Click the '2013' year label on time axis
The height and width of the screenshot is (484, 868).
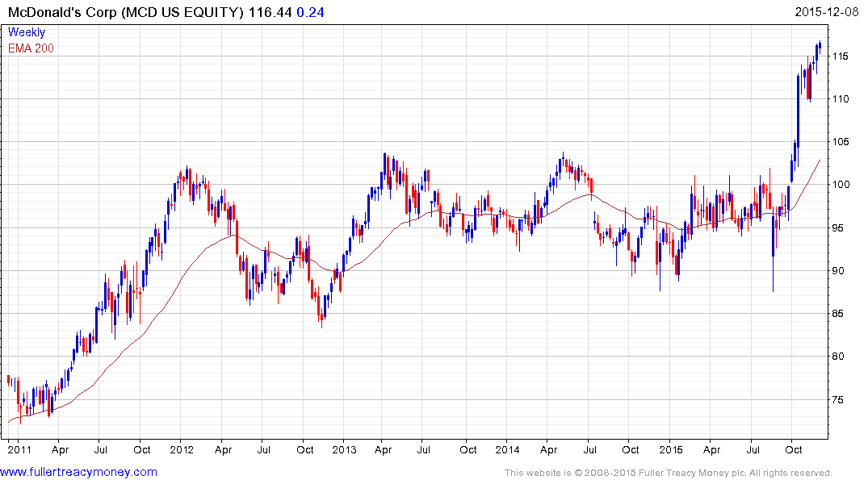point(344,449)
